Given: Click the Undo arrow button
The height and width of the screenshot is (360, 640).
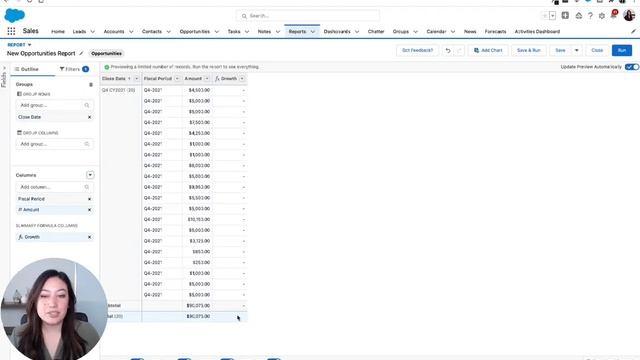Looking at the screenshot, I should click(448, 50).
